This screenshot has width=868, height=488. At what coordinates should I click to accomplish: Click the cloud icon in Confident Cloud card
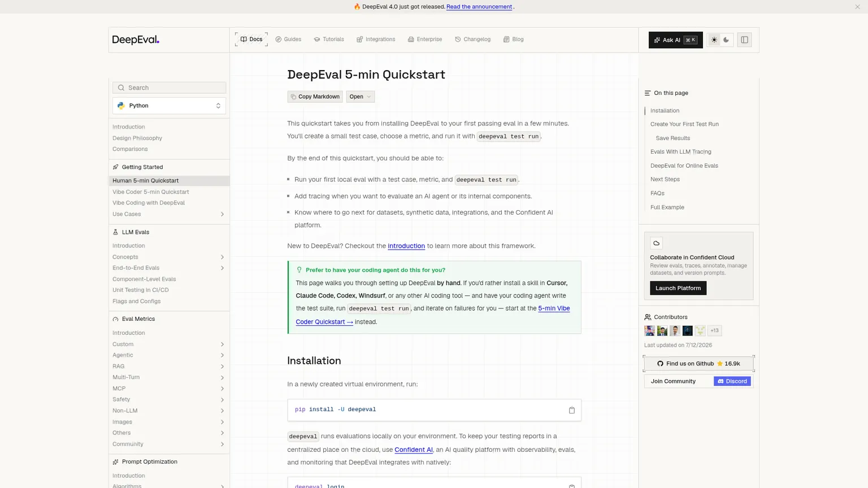click(x=656, y=243)
